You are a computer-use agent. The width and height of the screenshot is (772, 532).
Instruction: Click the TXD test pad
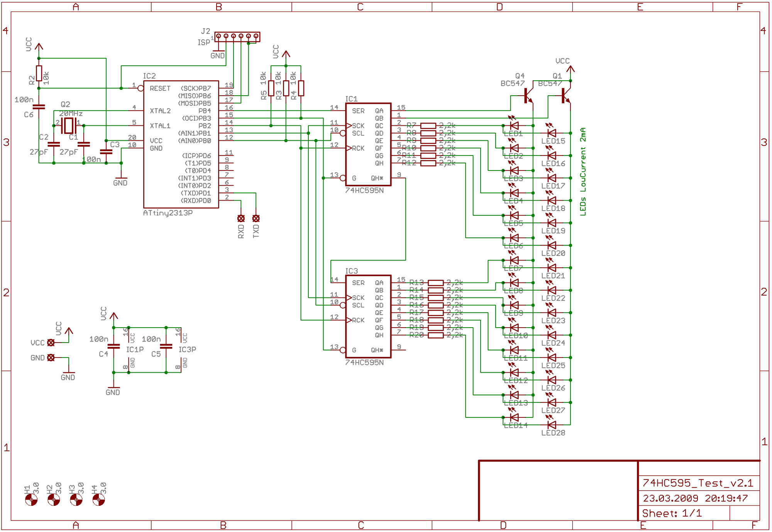[x=256, y=218]
